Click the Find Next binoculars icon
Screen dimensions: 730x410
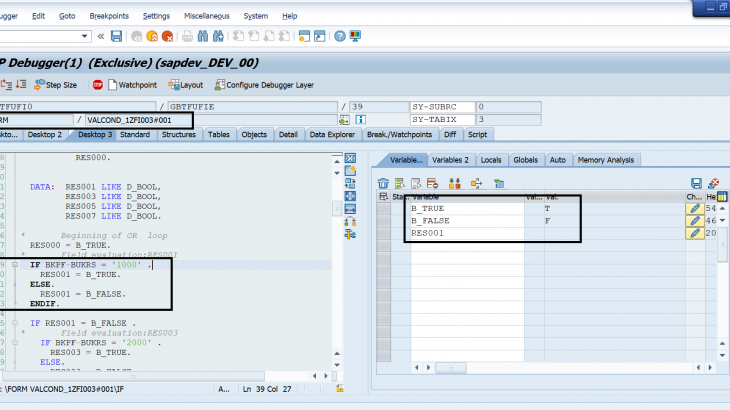coord(218,36)
